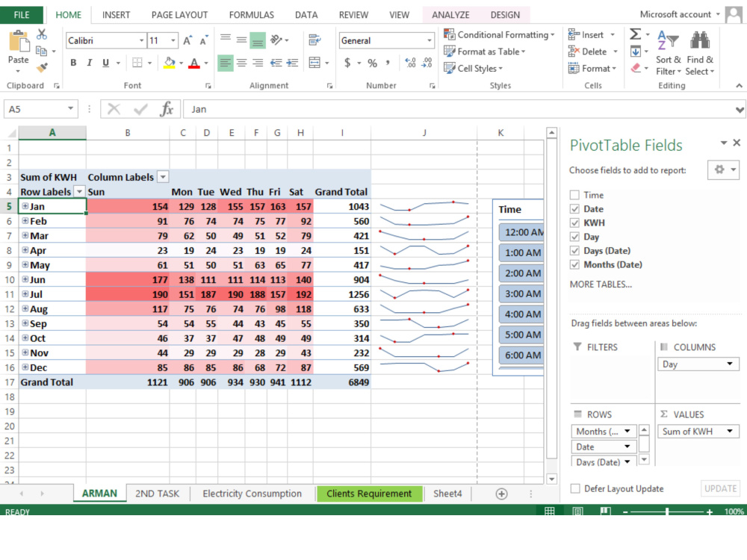
Task: Switch to Page Layout view in the status bar
Action: [577, 511]
